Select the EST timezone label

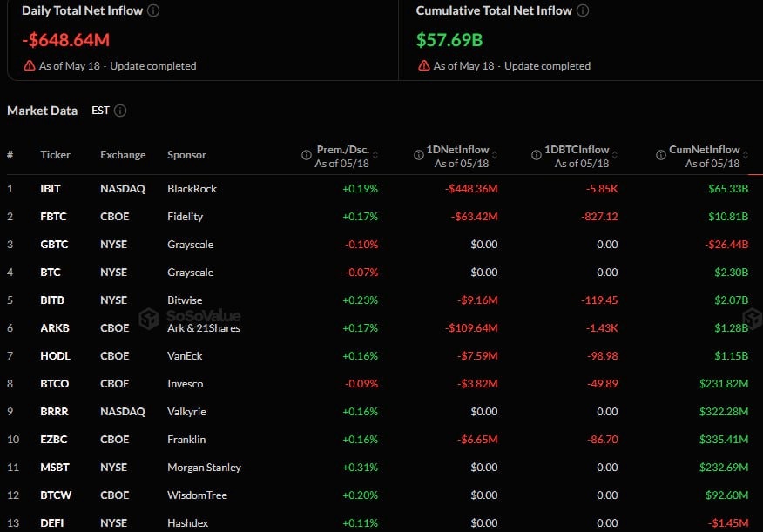(x=100, y=111)
